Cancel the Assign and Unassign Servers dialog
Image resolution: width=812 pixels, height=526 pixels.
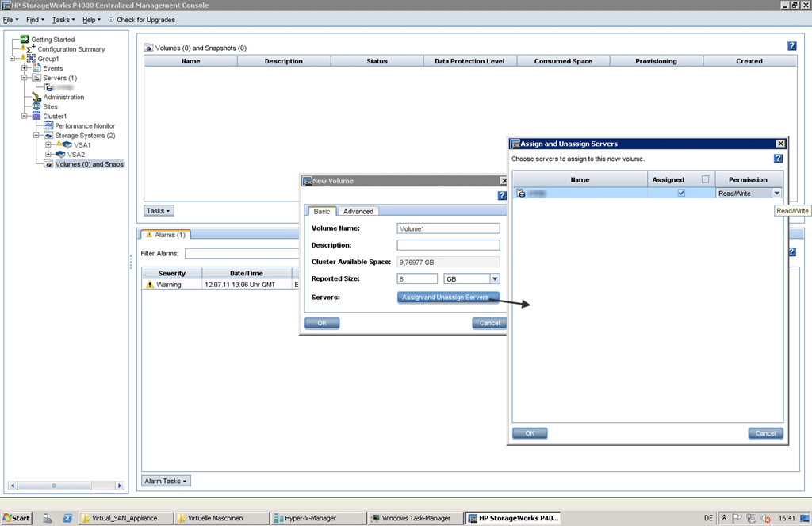(x=765, y=433)
